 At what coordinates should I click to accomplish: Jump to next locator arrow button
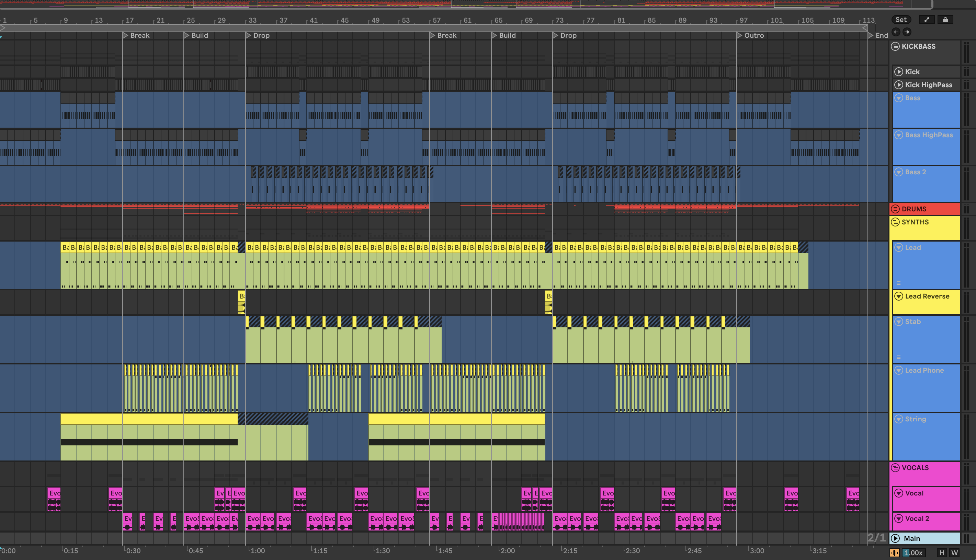pyautogui.click(x=907, y=32)
